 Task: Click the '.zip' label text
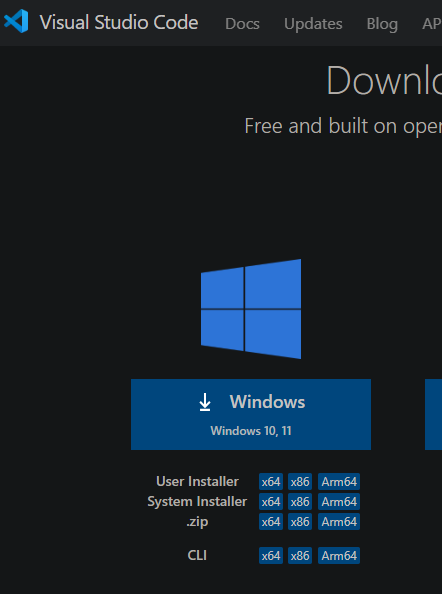pyautogui.click(x=197, y=522)
